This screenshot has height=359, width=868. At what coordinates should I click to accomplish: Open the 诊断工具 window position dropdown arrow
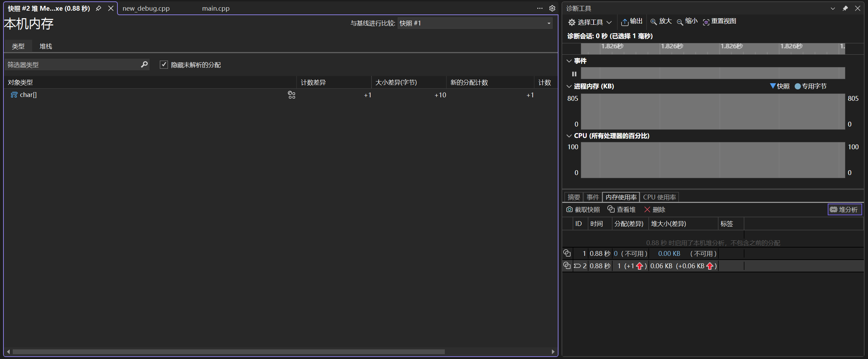coord(833,8)
